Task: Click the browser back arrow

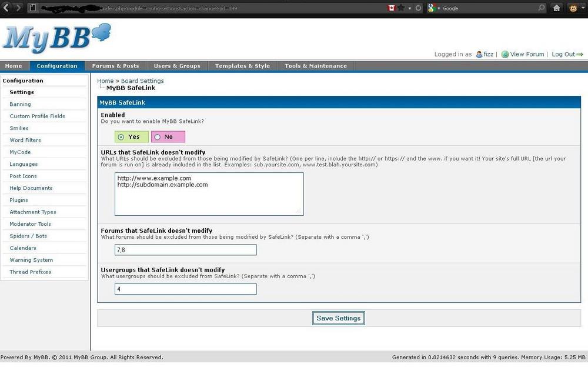Action: [x=6, y=8]
